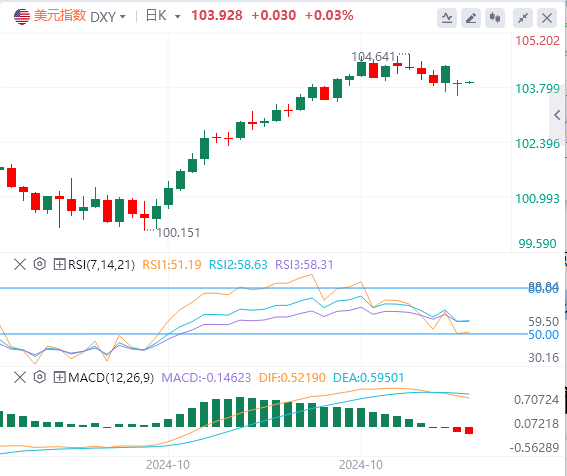Click the 104.641 high price marker
This screenshot has height=476, width=567.
point(373,56)
